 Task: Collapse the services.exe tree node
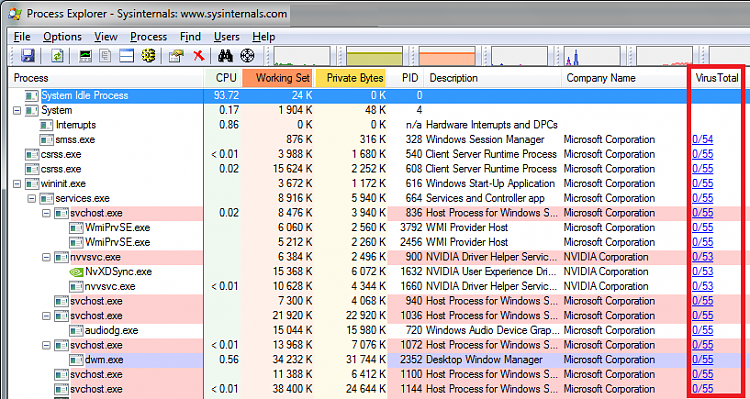coord(32,198)
